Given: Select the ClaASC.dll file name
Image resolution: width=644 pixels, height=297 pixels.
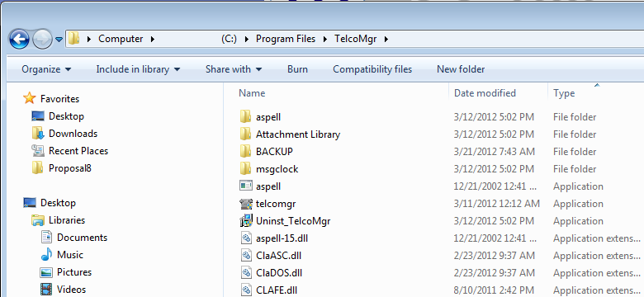Looking at the screenshot, I should coord(278,255).
